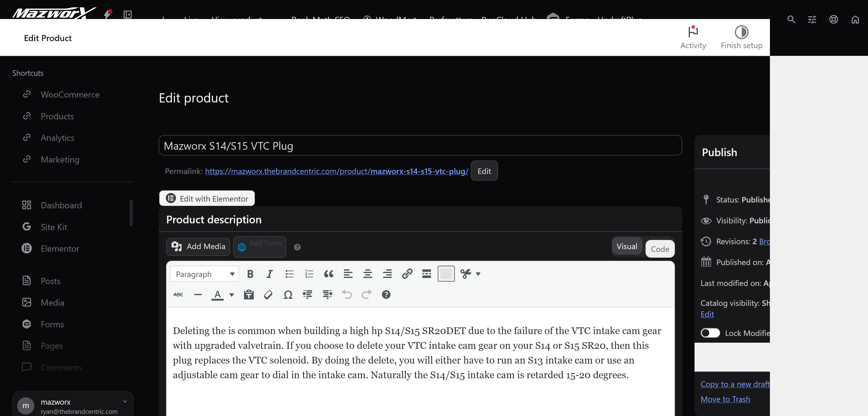Undo the last edit
The width and height of the screenshot is (868, 416).
tap(347, 295)
